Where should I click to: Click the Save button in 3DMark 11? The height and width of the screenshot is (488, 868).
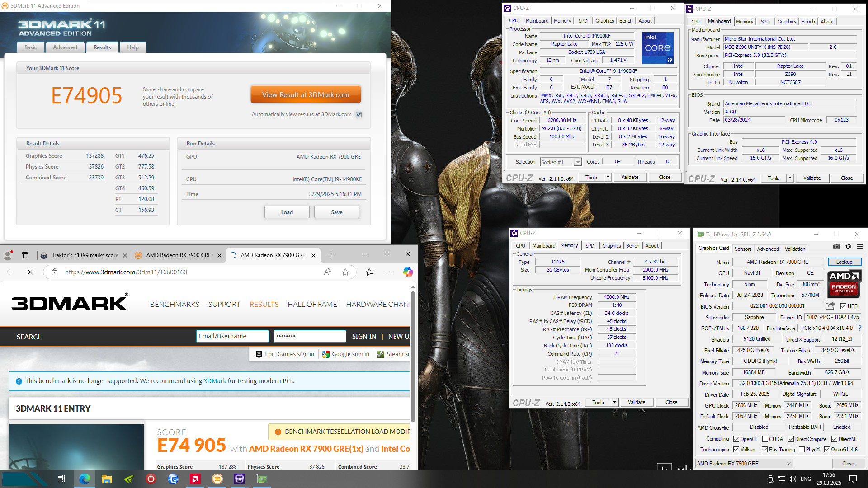(x=337, y=212)
